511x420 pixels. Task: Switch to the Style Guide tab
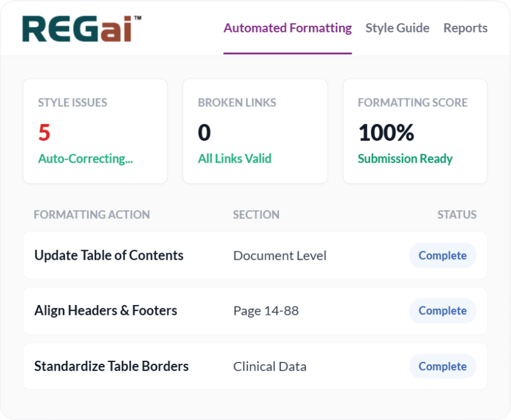coord(397,28)
